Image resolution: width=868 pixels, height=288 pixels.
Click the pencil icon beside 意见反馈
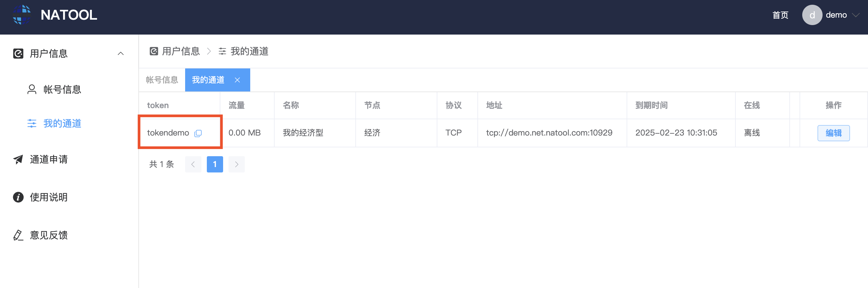click(18, 235)
